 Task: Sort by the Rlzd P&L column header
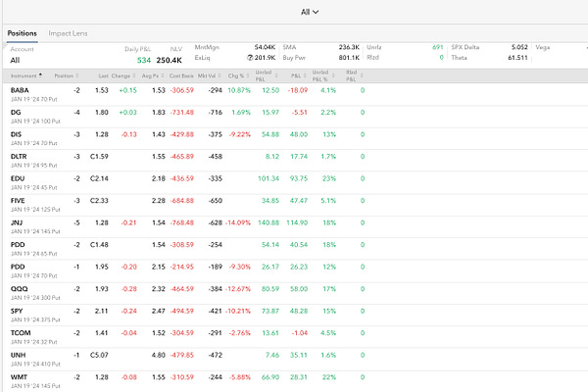pos(355,75)
